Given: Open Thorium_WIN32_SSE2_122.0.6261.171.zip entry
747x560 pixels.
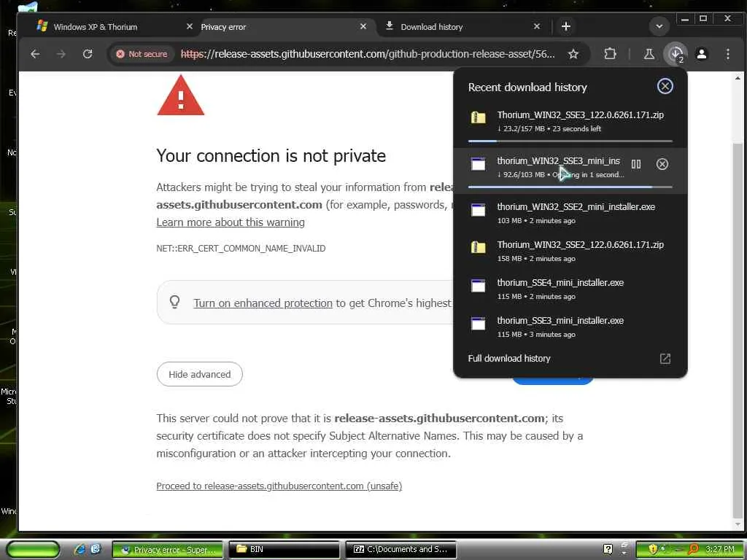Looking at the screenshot, I should pos(570,251).
